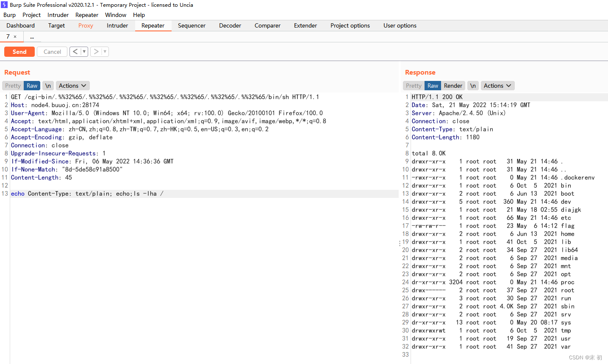608x364 pixels.
Task: Switch Response view to Render
Action: coord(453,86)
